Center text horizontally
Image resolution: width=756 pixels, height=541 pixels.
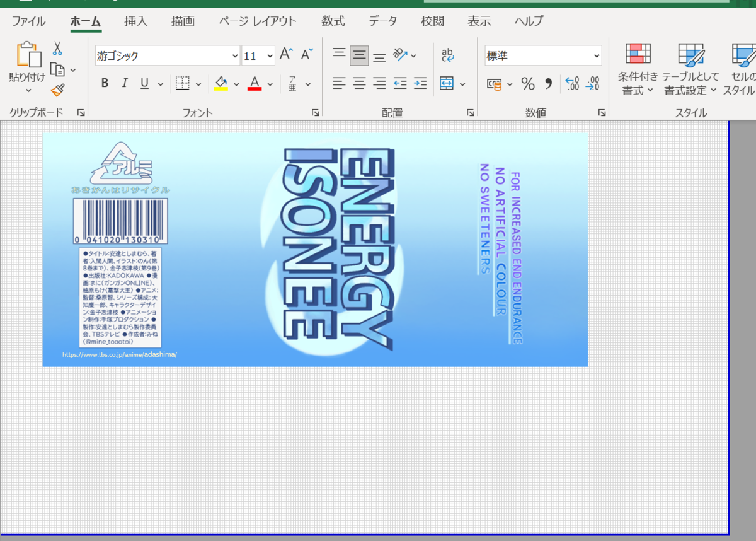coord(359,83)
